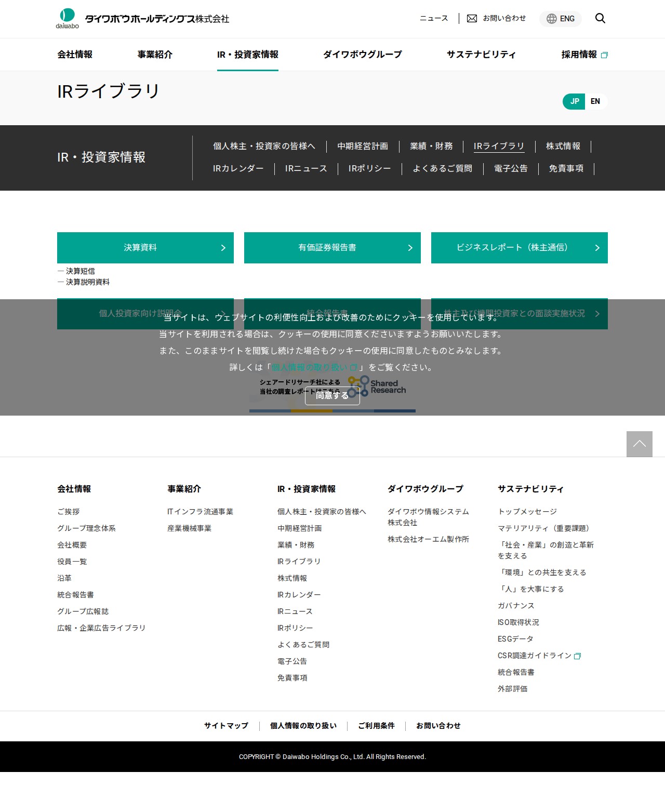Open ビジネスレポート（株主通信）button
Screen dimensions: 665x812
tap(520, 248)
